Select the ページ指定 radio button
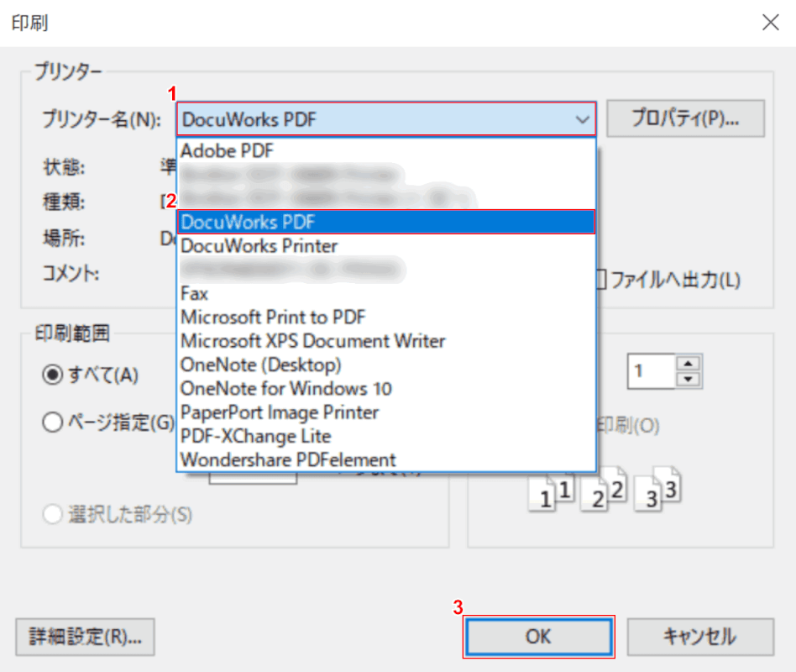This screenshot has height=672, width=796. tap(52, 423)
